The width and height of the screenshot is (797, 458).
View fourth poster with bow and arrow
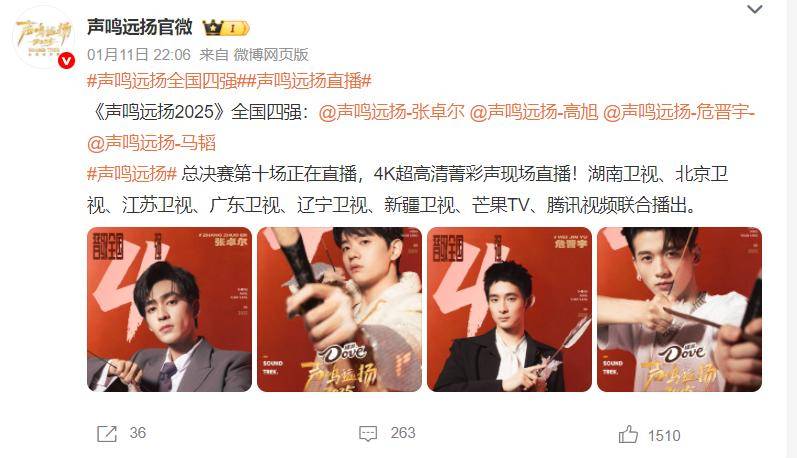[x=680, y=309]
